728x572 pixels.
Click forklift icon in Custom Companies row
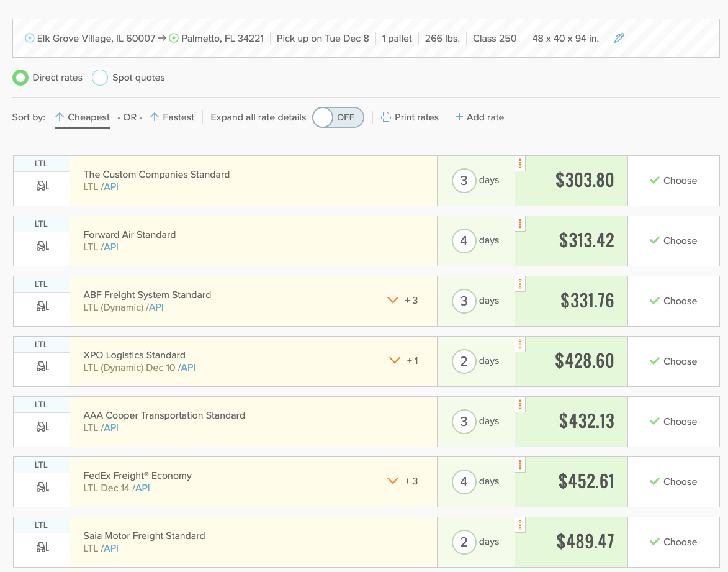click(x=42, y=186)
